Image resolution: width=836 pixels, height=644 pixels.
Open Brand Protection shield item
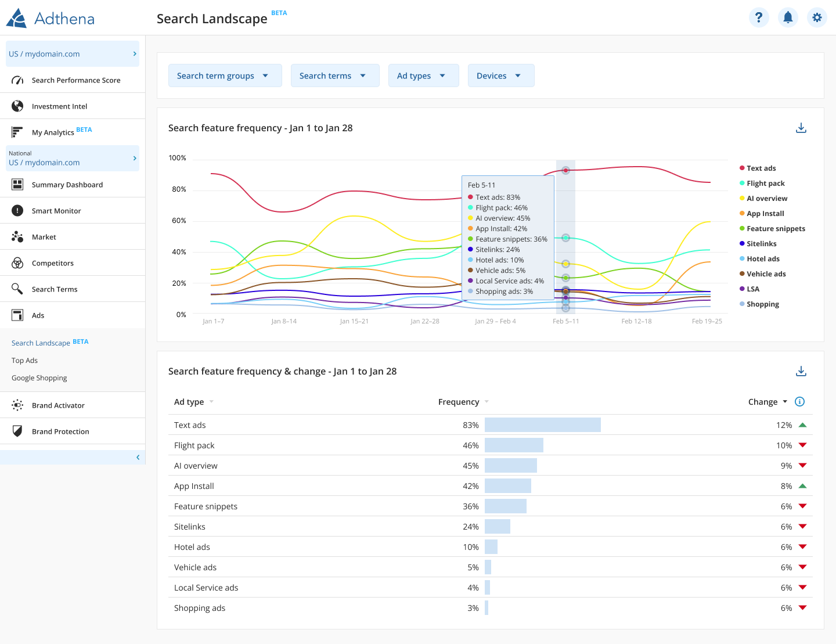tap(60, 431)
